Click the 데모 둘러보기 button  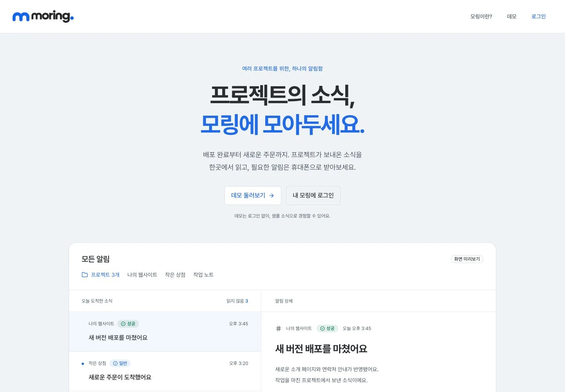tap(253, 196)
